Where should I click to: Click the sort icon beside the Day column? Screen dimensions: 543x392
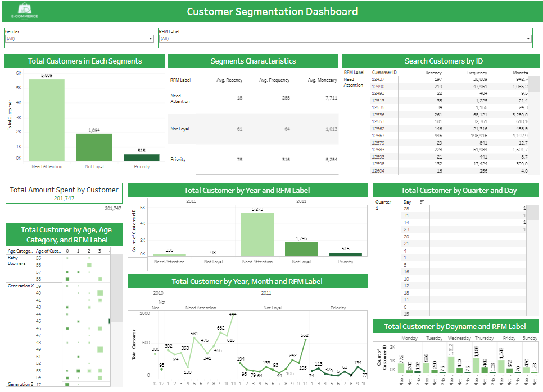[421, 202]
